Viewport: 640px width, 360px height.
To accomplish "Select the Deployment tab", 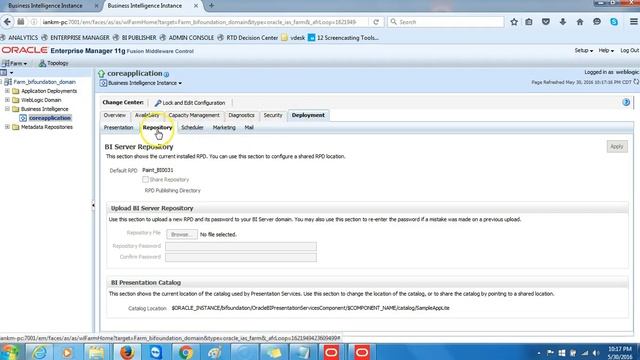I will point(308,115).
